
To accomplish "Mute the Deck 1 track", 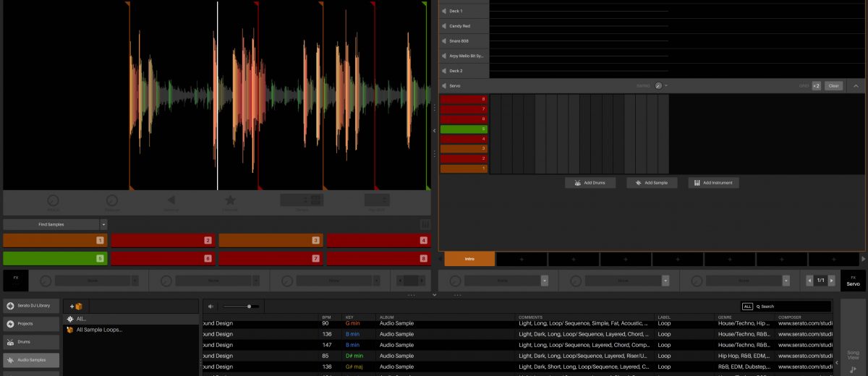I will point(444,12).
